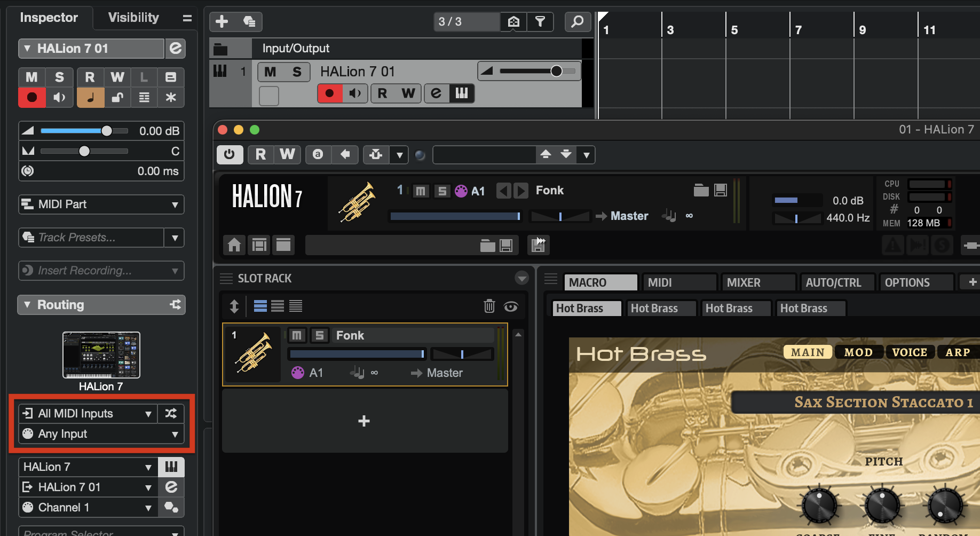Click the Find Tracks magnifier icon
The height and width of the screenshot is (536, 980).
[578, 21]
